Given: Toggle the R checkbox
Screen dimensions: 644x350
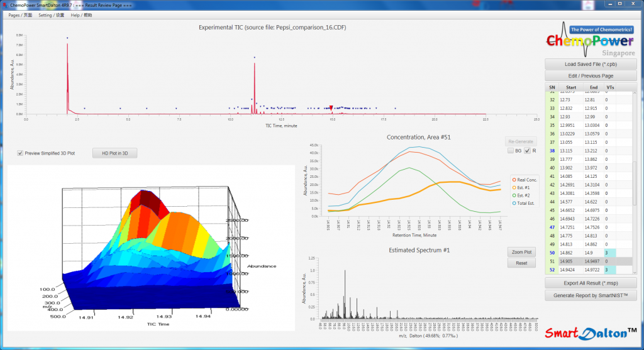Looking at the screenshot, I should tap(527, 151).
